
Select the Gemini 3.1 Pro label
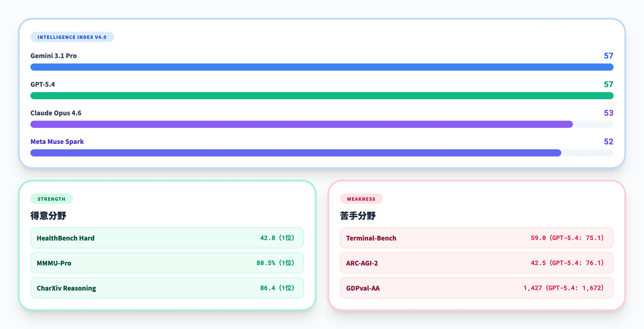coord(53,56)
